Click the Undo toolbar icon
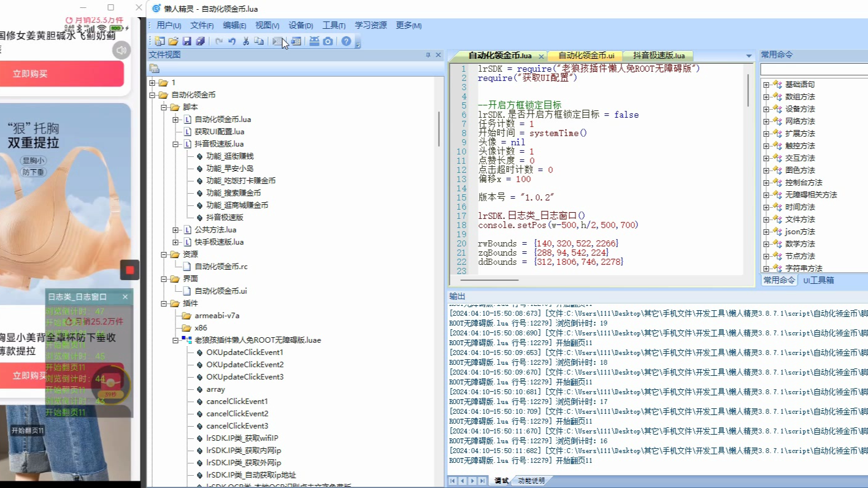The height and width of the screenshot is (488, 868). click(x=232, y=41)
